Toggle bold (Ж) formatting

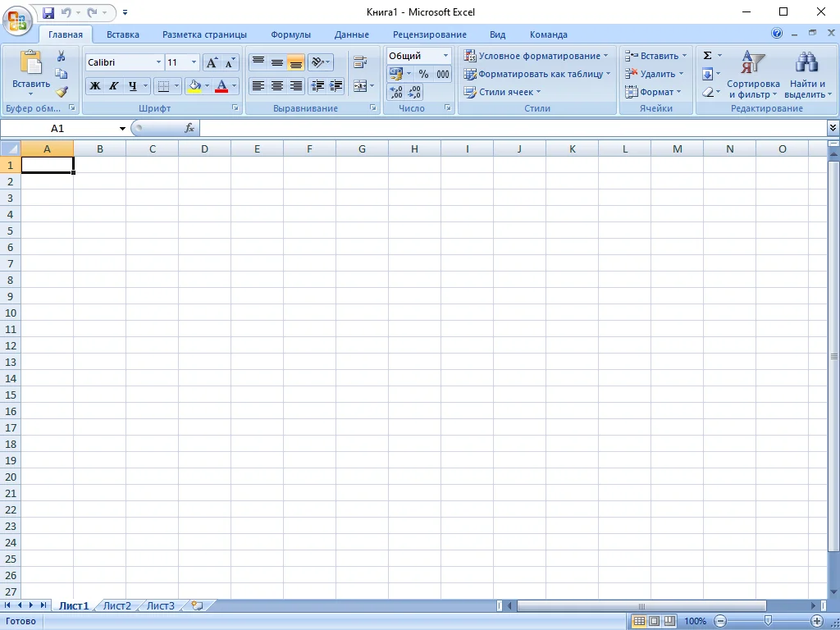point(95,85)
